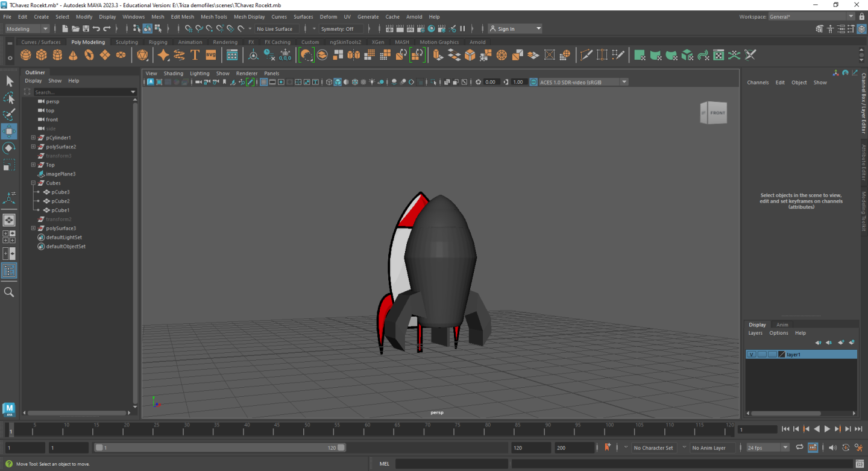Click the Outliner search field

coord(81,92)
